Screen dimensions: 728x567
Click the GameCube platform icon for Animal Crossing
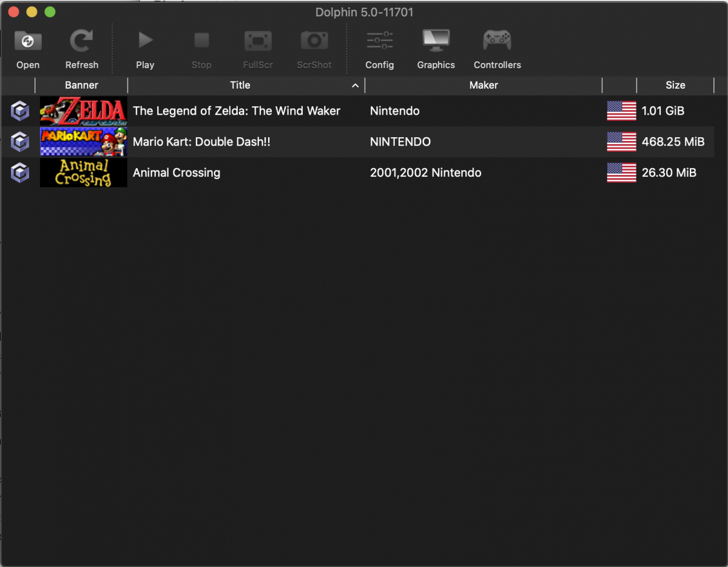[21, 173]
